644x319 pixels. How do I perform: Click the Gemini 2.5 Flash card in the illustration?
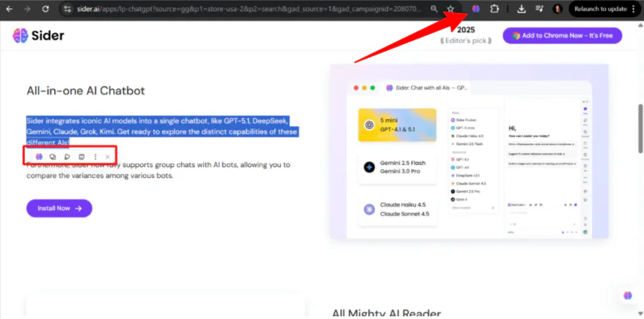pyautogui.click(x=397, y=167)
